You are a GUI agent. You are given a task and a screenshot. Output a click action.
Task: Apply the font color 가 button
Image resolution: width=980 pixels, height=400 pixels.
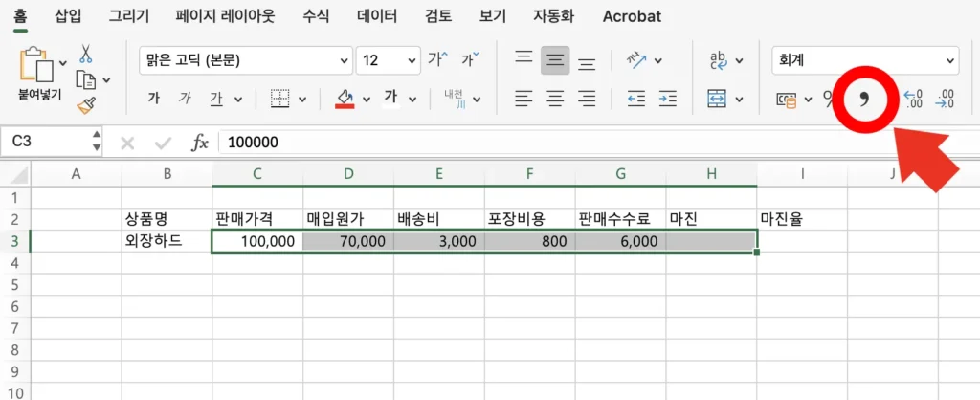pyautogui.click(x=391, y=99)
